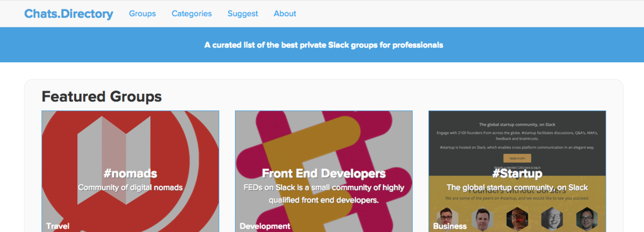Select the Development category label
Viewport: 644px width, 232px height.
[265, 226]
